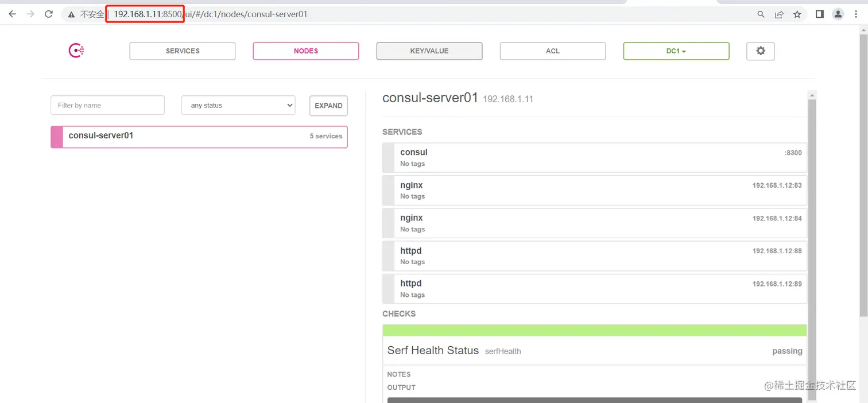Open the browser profile avatar

(x=838, y=14)
